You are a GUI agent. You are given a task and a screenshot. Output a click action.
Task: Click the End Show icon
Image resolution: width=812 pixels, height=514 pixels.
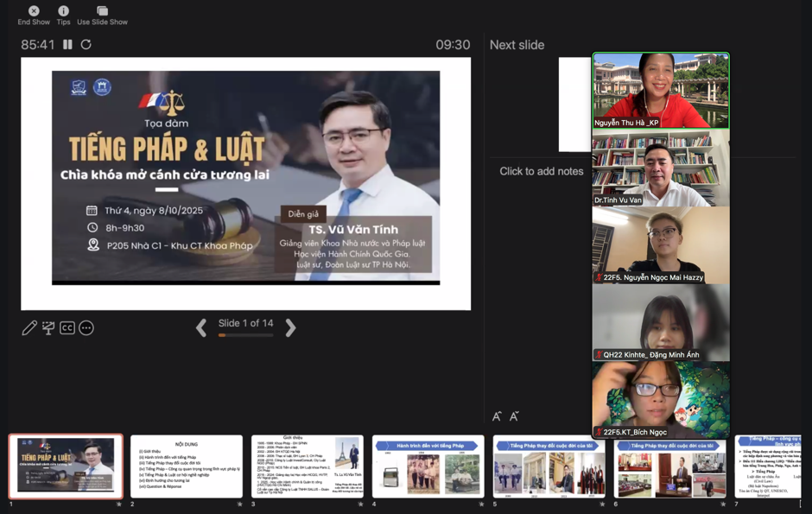click(34, 11)
